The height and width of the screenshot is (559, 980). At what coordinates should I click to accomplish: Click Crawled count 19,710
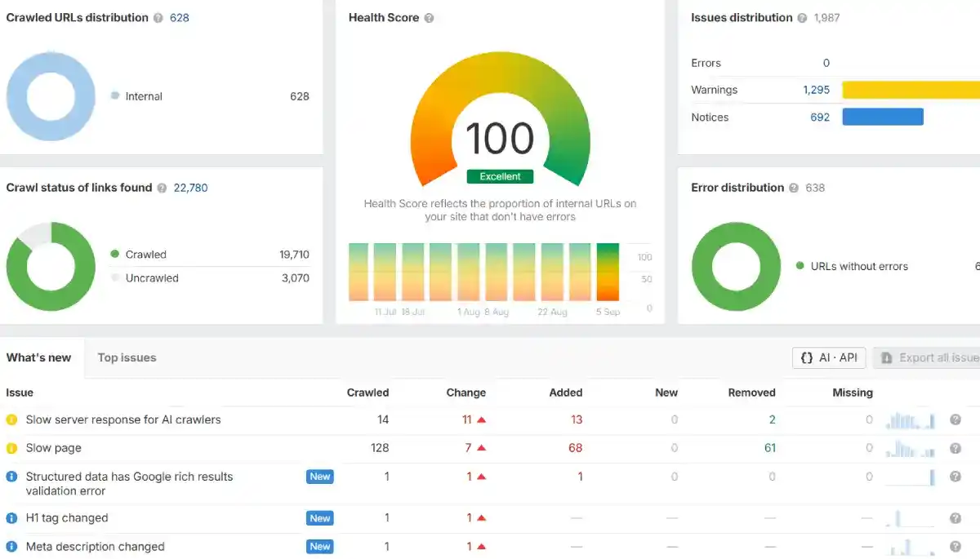294,255
